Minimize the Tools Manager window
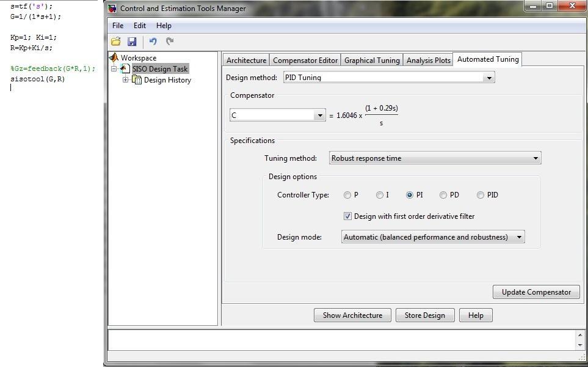The width and height of the screenshot is (588, 368). 533,6
